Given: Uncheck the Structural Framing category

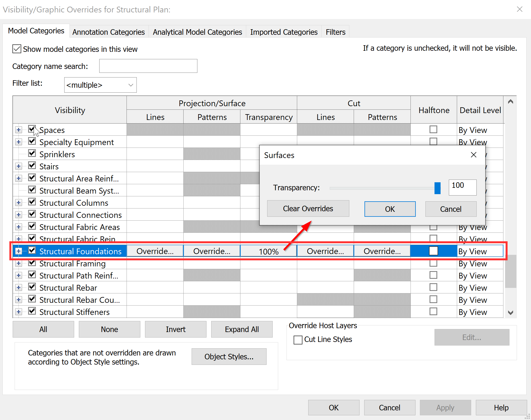Looking at the screenshot, I should (x=32, y=263).
